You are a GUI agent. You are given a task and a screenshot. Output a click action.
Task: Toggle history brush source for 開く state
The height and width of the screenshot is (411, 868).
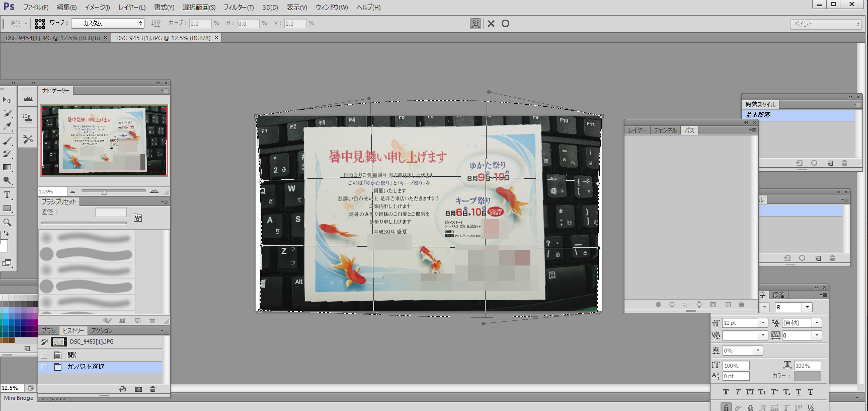tap(45, 355)
